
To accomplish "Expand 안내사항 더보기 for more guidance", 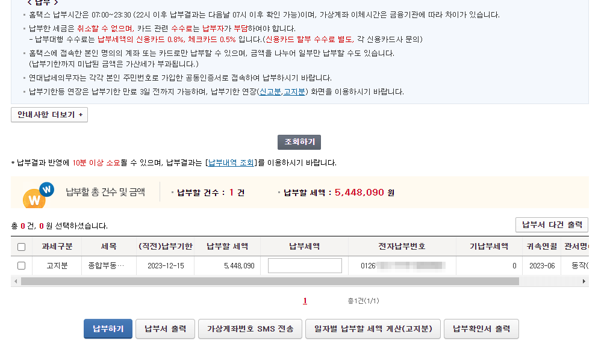I will (x=49, y=114).
